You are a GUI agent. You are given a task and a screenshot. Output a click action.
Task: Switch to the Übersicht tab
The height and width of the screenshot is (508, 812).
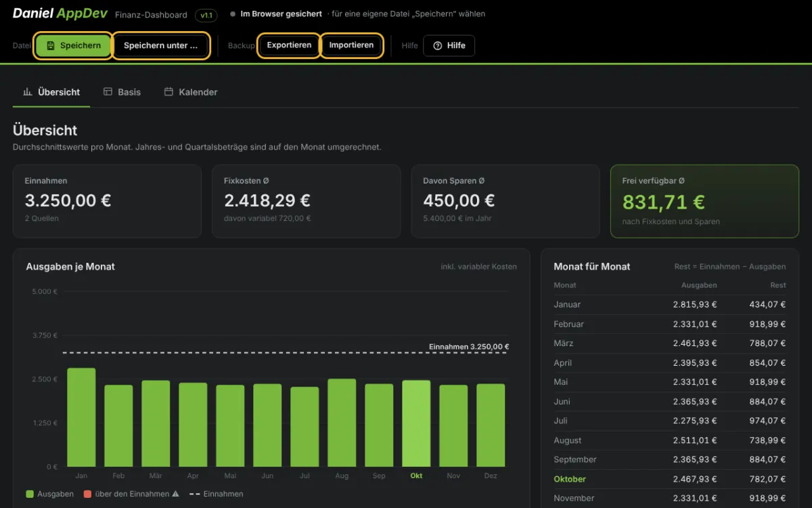[x=51, y=92]
